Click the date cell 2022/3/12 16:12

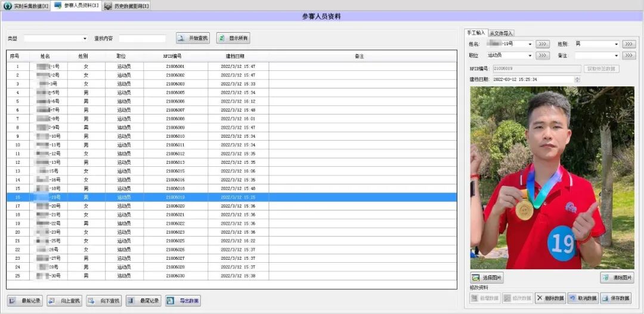click(x=238, y=101)
